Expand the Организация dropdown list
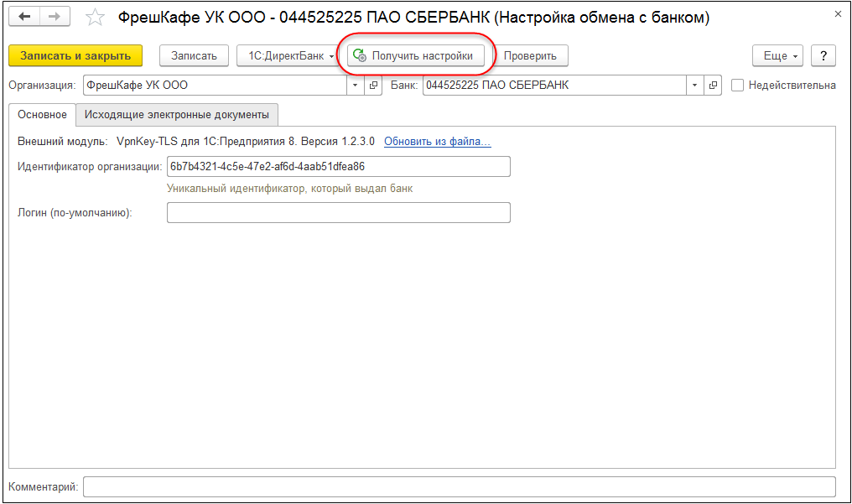The width and height of the screenshot is (852, 504). coord(356,85)
